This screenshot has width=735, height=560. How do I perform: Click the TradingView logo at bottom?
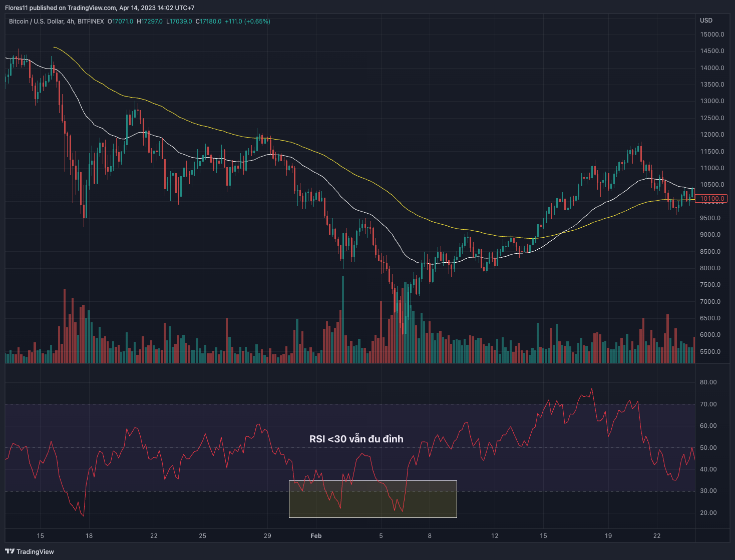[x=30, y=551]
